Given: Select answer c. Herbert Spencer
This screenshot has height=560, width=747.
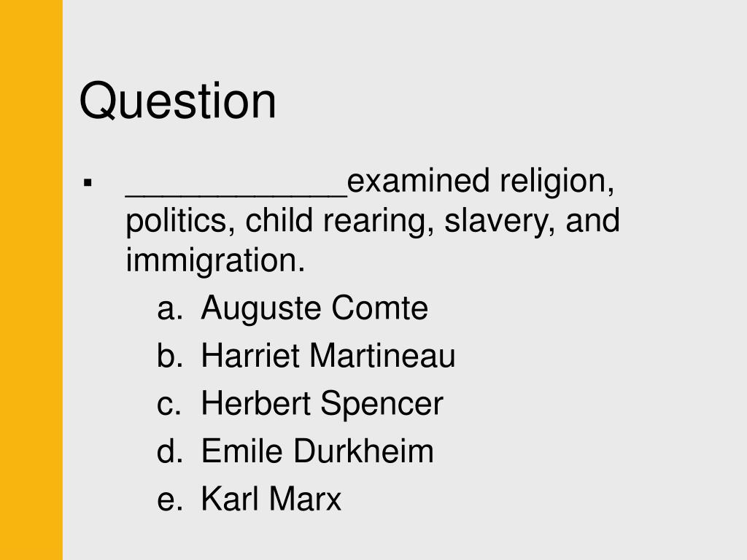Looking at the screenshot, I should (300, 404).
